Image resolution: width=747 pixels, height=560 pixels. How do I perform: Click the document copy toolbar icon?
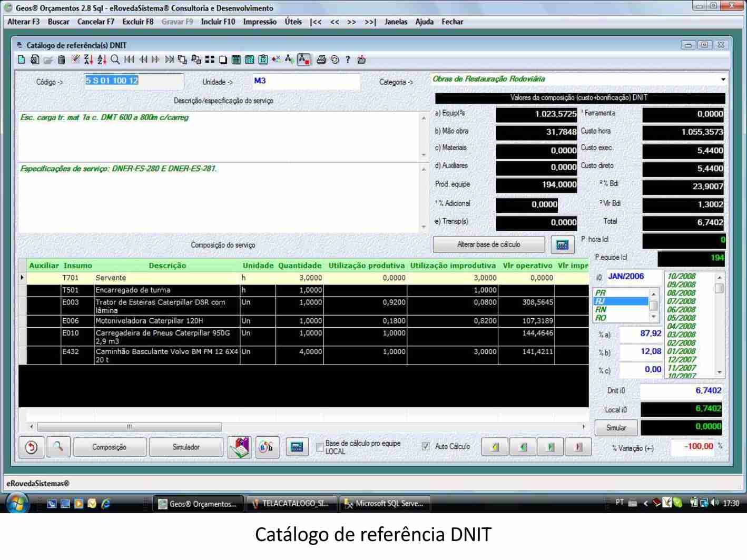tap(35, 60)
